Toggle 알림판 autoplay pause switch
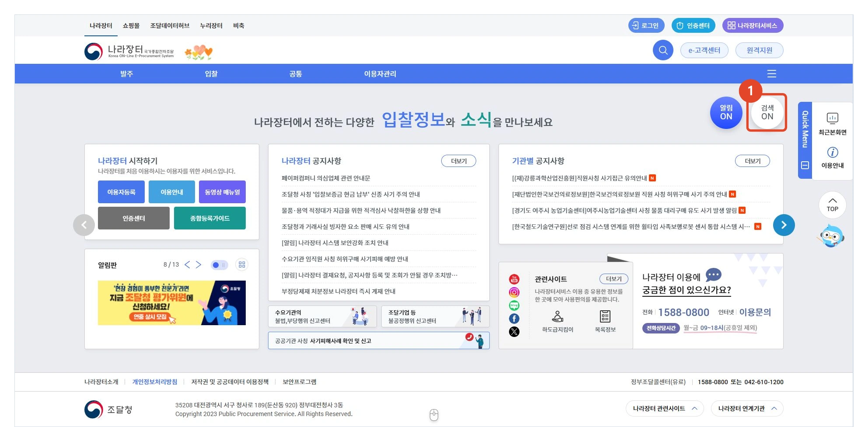The width and height of the screenshot is (868, 427). tap(219, 265)
